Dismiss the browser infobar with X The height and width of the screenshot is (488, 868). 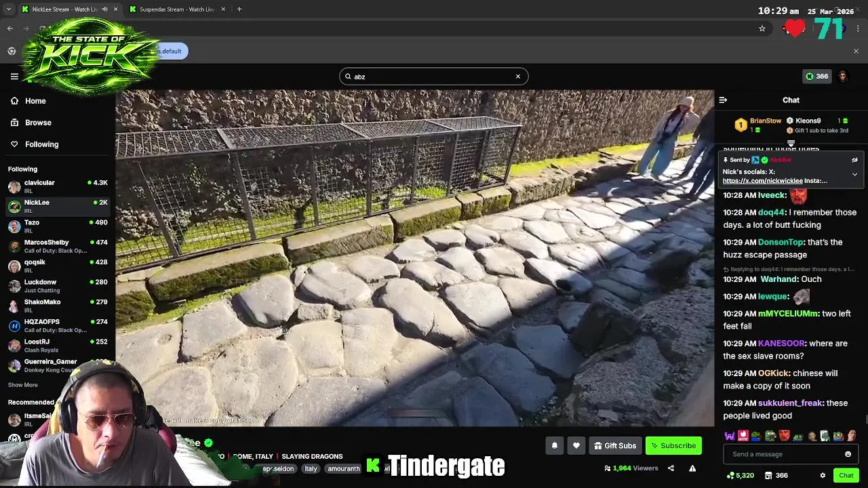tap(856, 51)
